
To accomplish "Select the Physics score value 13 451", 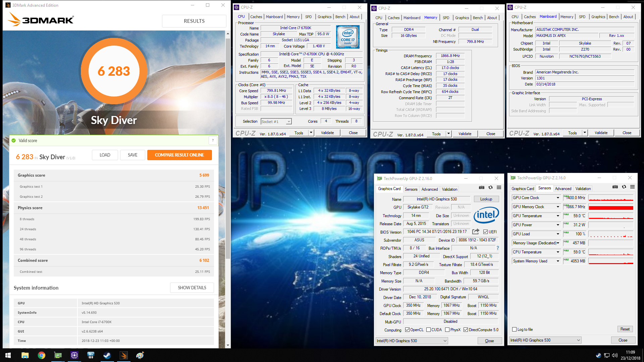I will coord(203,208).
